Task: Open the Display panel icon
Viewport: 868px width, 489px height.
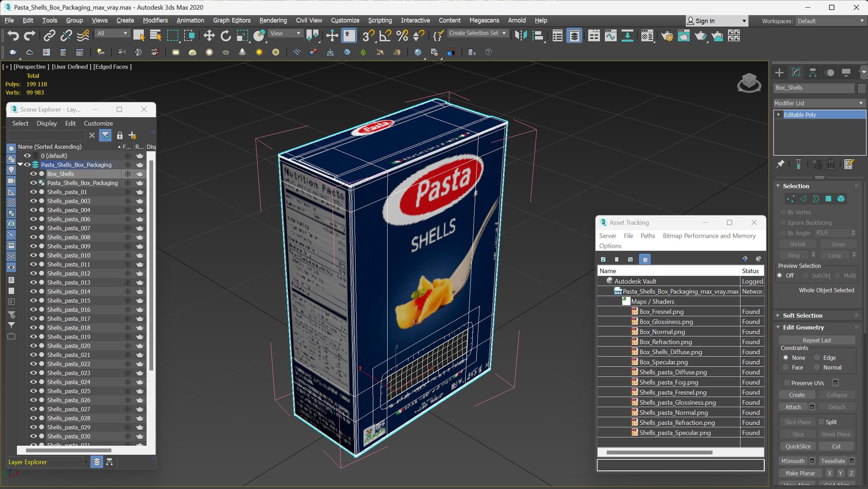Action: [x=846, y=72]
